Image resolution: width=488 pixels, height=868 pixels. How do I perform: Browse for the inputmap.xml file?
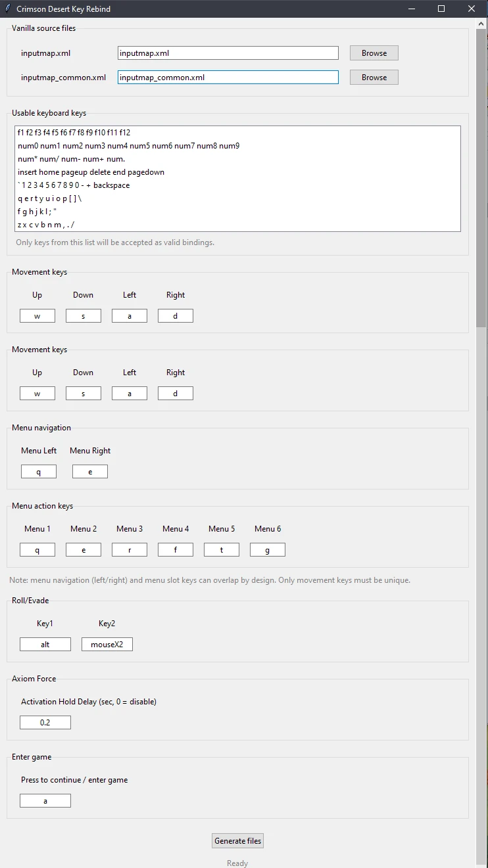tap(374, 53)
